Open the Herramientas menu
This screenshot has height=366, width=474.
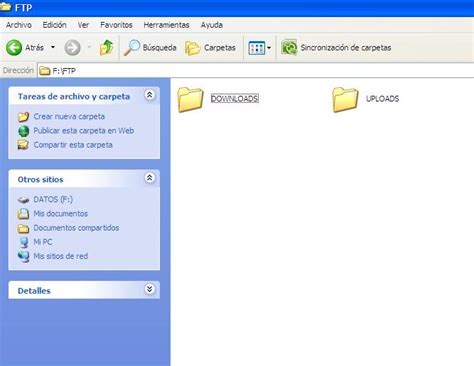[166, 25]
